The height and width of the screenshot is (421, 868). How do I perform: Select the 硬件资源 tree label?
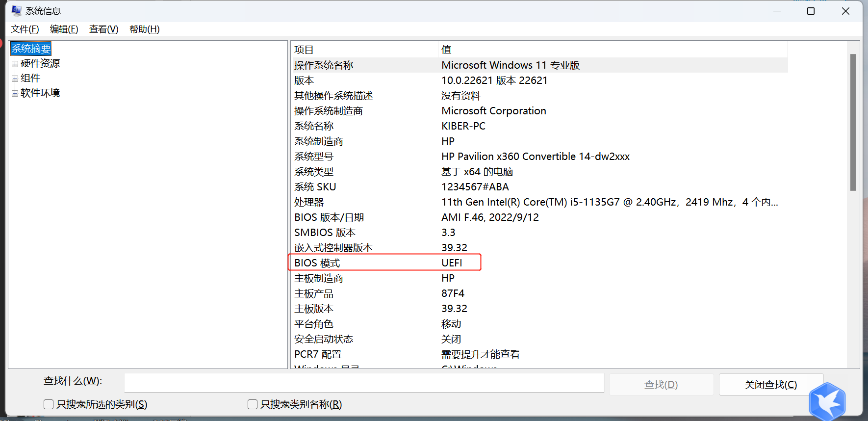point(40,63)
